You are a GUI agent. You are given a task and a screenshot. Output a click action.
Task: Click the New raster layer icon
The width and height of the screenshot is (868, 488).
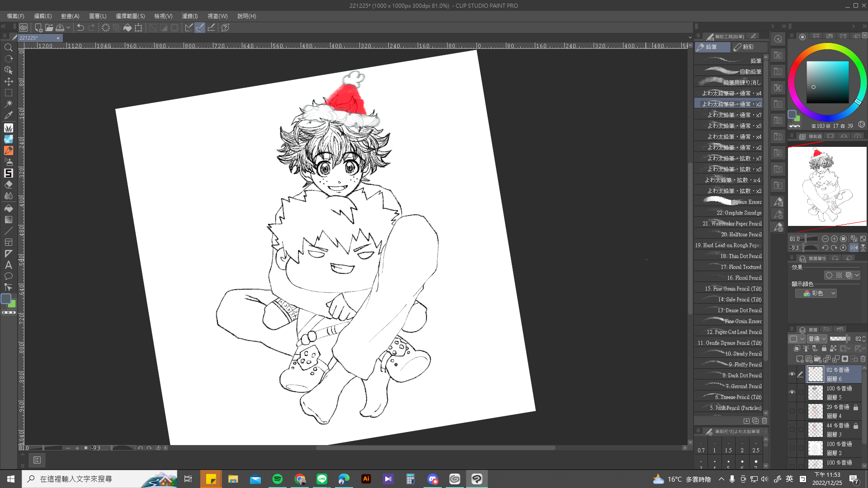tap(800, 359)
